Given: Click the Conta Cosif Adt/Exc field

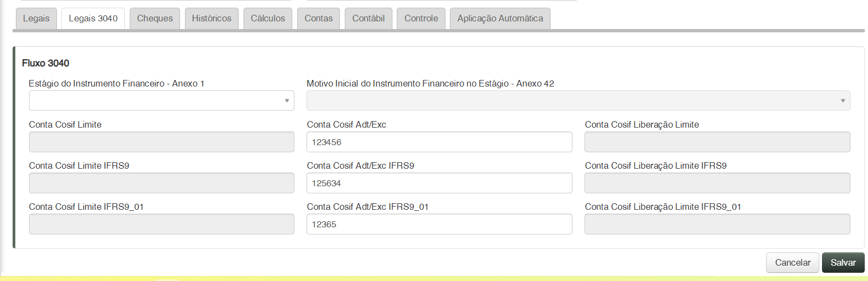Looking at the screenshot, I should 439,142.
